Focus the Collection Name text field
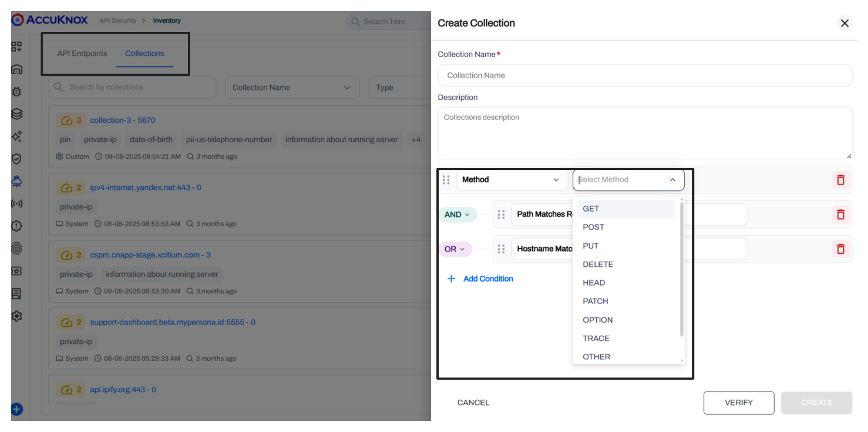This screenshot has width=868, height=432. click(x=644, y=76)
